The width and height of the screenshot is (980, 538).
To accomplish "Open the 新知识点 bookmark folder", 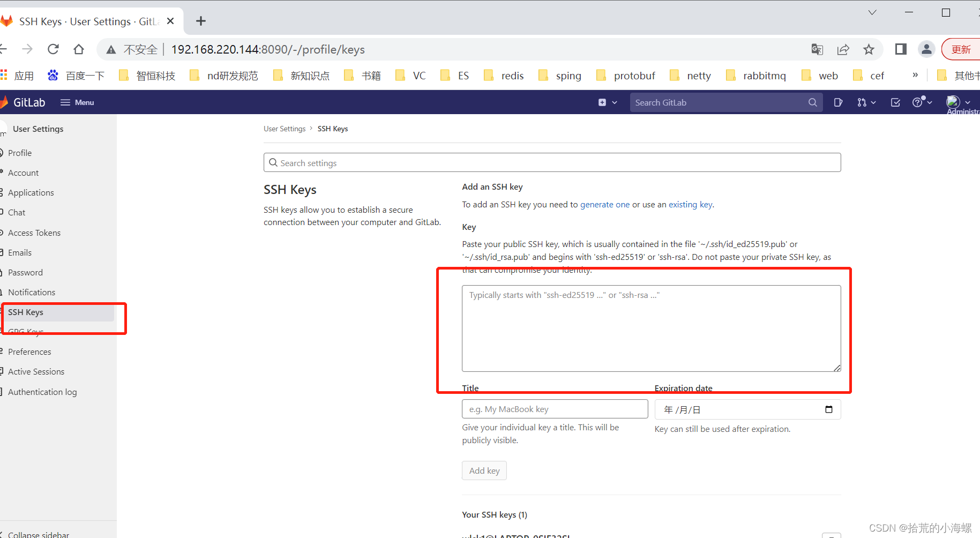I will (x=302, y=76).
